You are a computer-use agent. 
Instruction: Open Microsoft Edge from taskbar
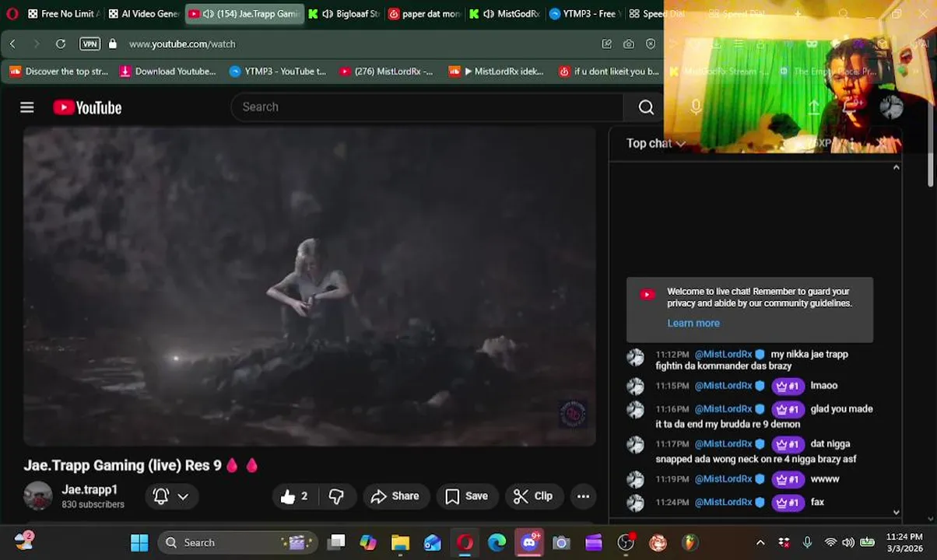click(x=497, y=543)
